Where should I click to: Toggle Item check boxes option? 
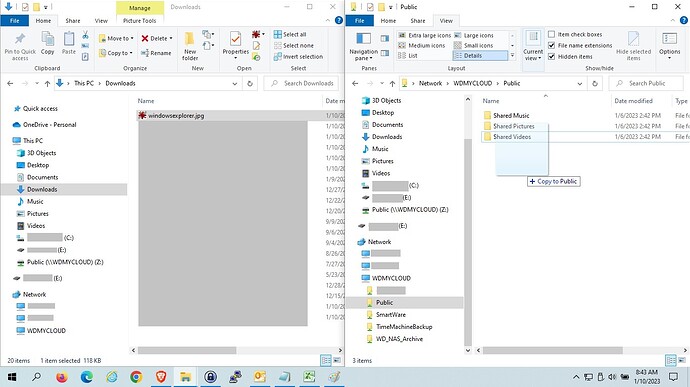575,34
